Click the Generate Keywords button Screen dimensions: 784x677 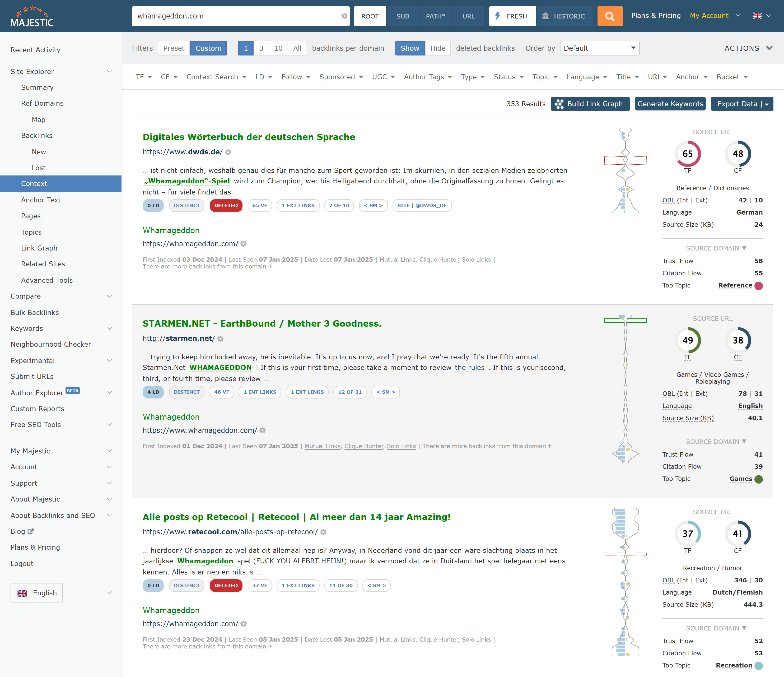(670, 103)
